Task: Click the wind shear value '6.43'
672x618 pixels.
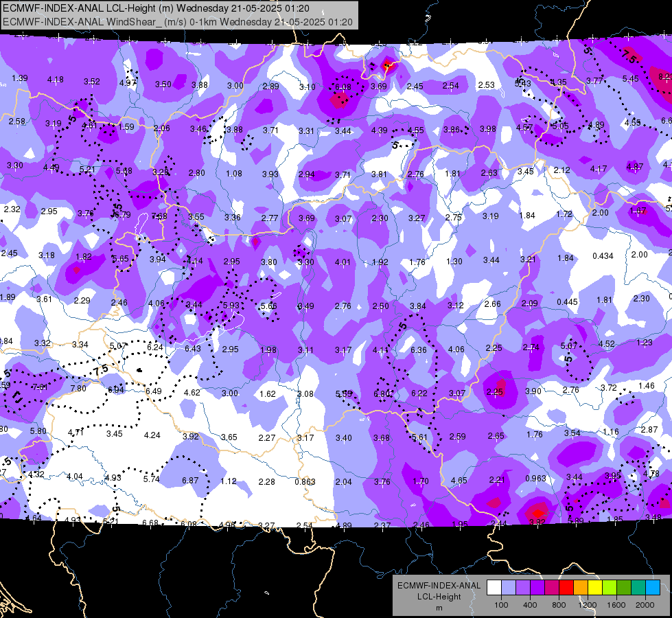Action: point(193,349)
